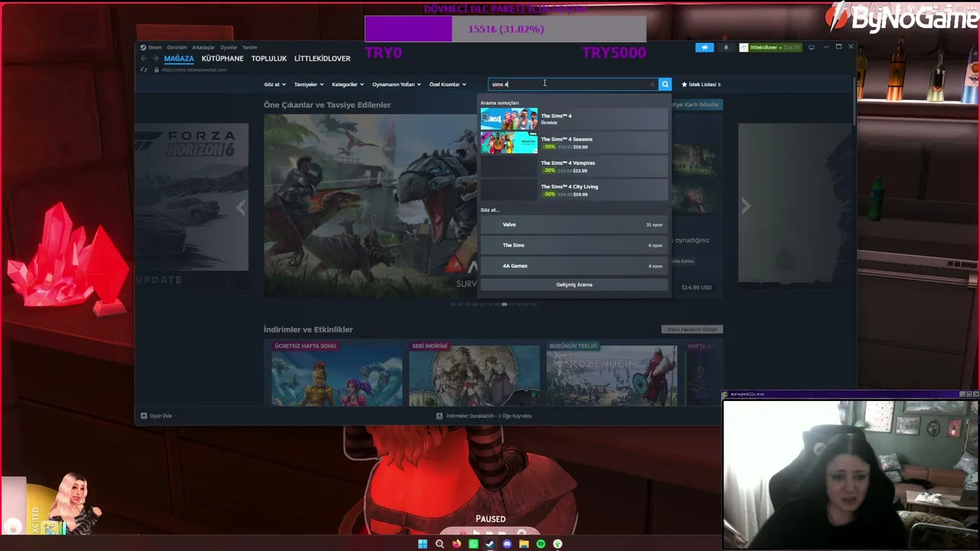Open WhatsApp from the taskbar
Screen dimensions: 980x551
click(x=473, y=544)
